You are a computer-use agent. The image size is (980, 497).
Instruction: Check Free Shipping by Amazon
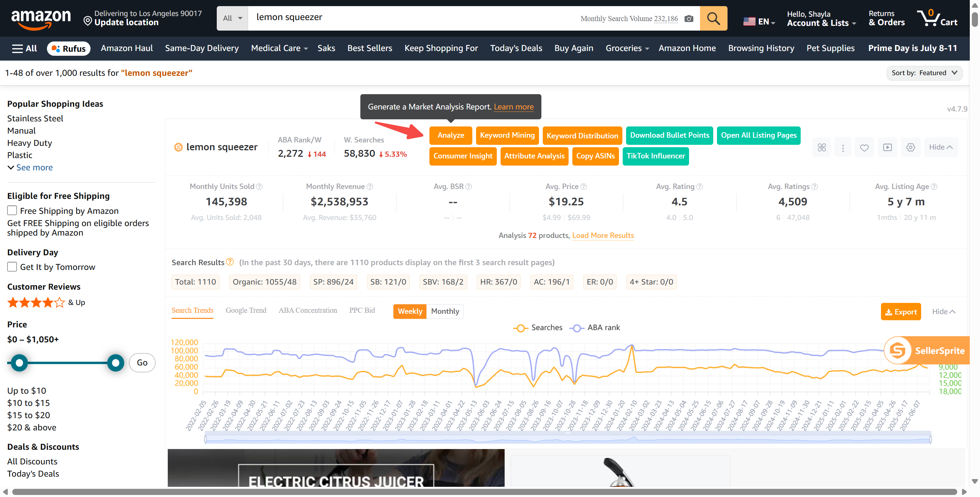click(12, 210)
